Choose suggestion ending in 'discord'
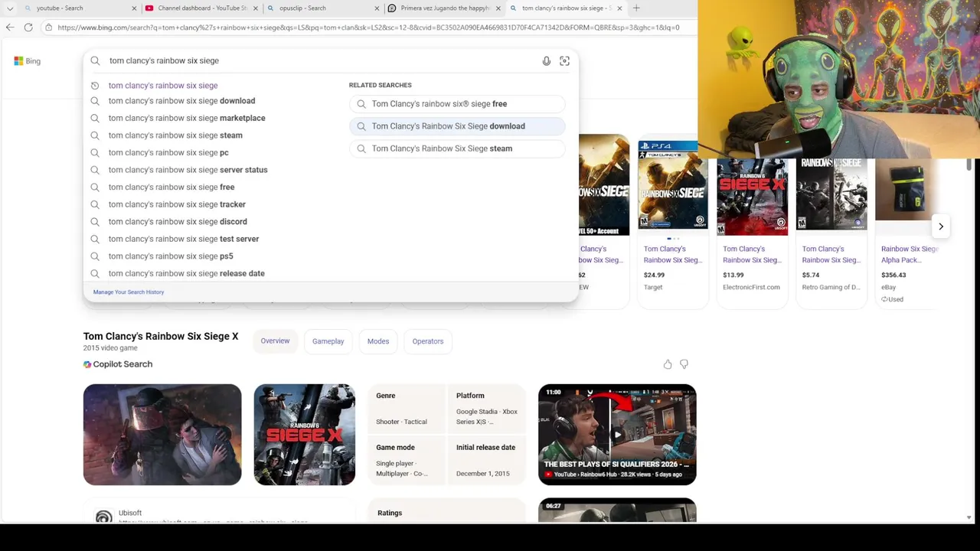This screenshot has height=551, width=980. [x=178, y=222]
